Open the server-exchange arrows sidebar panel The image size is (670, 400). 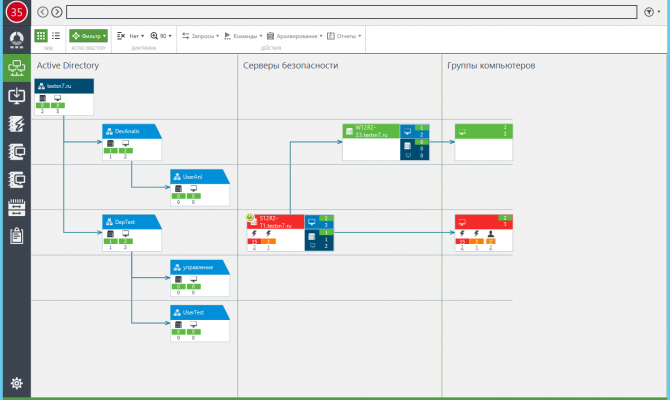(x=16, y=208)
